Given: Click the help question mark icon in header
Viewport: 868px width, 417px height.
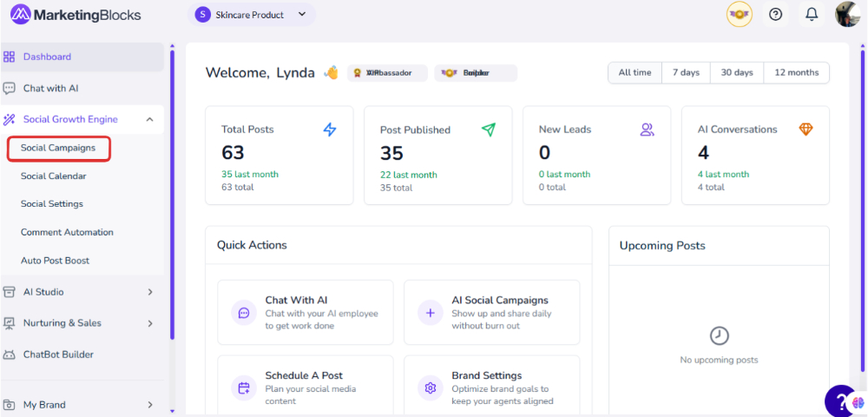Looking at the screenshot, I should pos(776,14).
